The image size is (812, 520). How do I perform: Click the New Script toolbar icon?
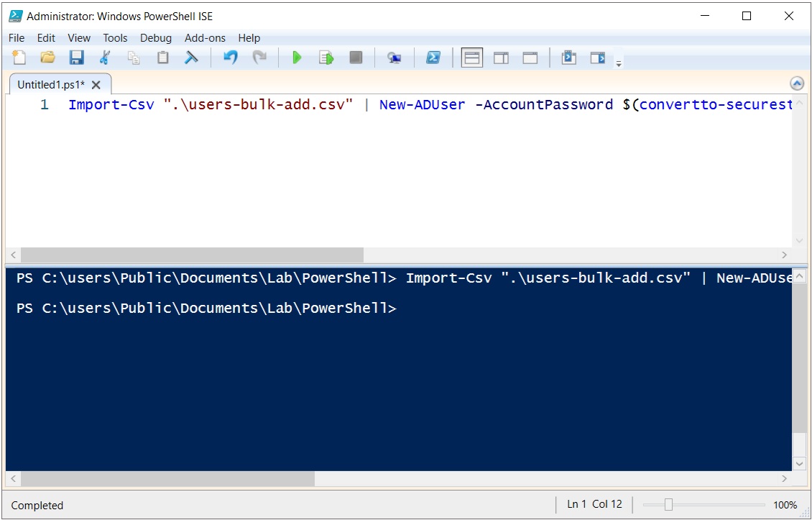coord(19,58)
